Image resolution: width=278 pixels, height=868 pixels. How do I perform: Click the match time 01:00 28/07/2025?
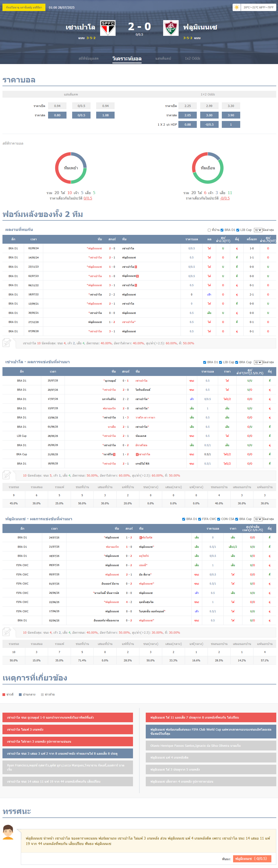[x=62, y=7]
